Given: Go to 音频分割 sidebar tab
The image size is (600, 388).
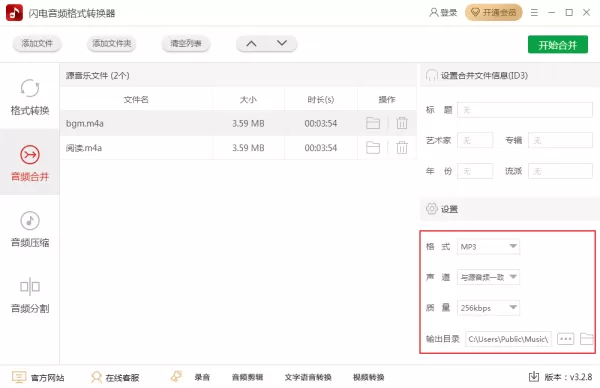Looking at the screenshot, I should coord(30,294).
